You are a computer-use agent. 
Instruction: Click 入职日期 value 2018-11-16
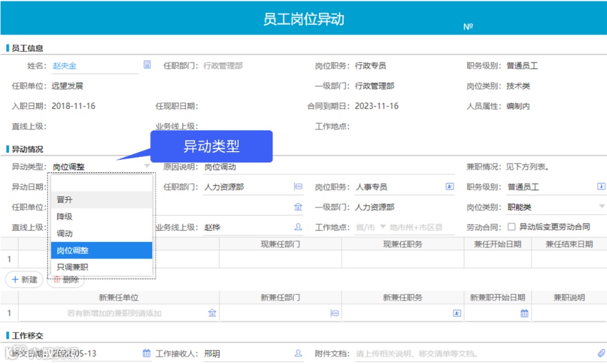click(74, 106)
